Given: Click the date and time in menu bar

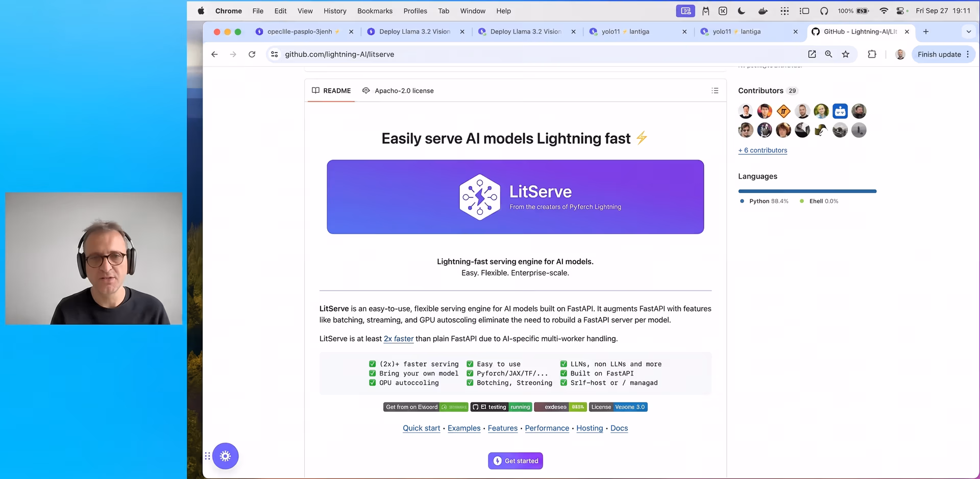Looking at the screenshot, I should (x=943, y=11).
